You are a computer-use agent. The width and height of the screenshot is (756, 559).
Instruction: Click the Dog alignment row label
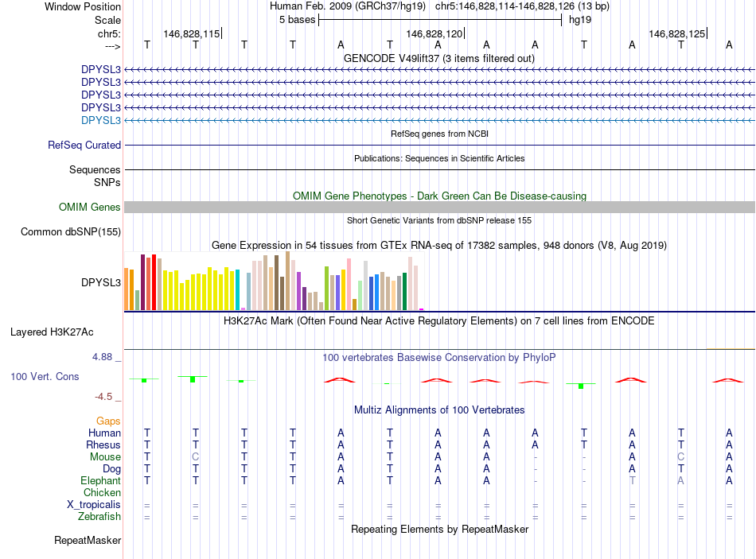point(111,469)
